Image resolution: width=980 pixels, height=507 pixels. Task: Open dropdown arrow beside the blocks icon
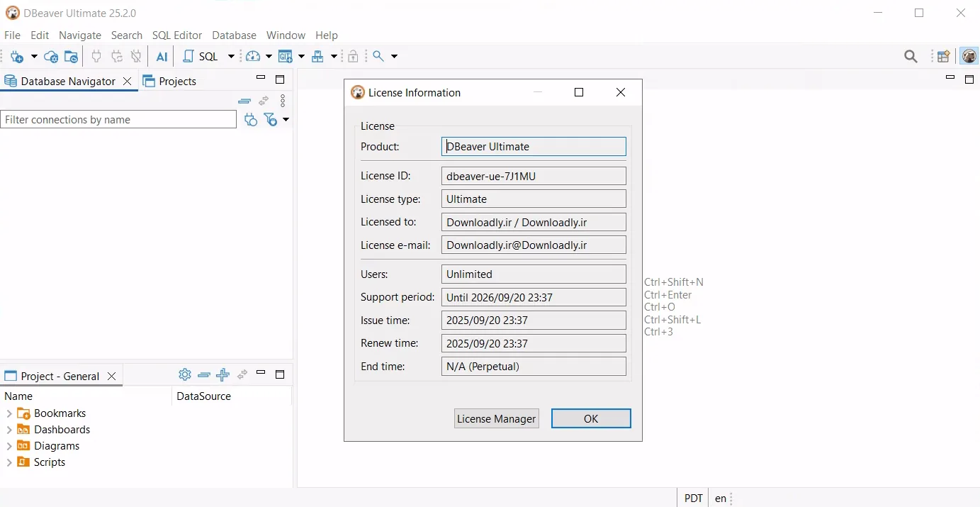point(334,57)
